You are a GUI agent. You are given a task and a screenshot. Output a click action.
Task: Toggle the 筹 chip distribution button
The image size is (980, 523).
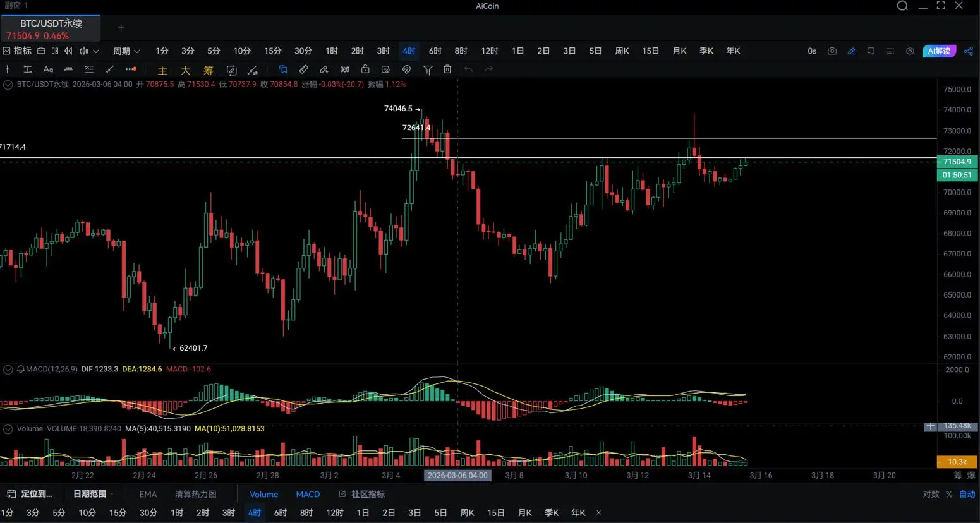click(208, 70)
